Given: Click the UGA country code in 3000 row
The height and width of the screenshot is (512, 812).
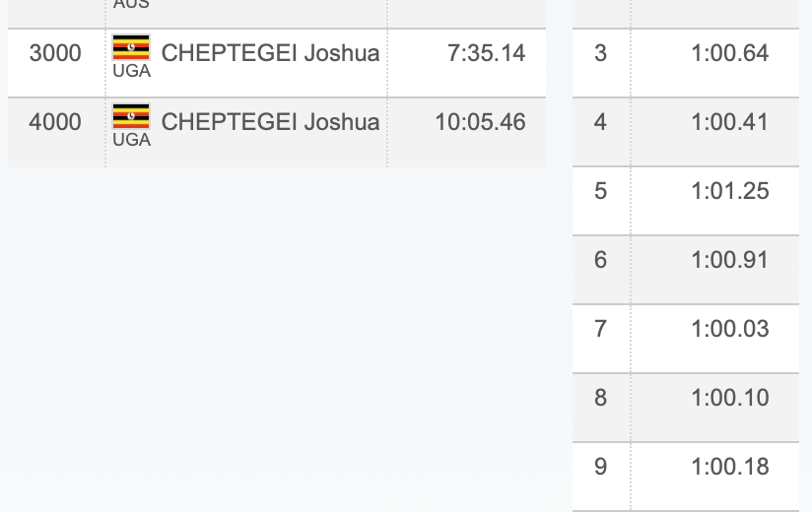Looking at the screenshot, I should (x=131, y=71).
